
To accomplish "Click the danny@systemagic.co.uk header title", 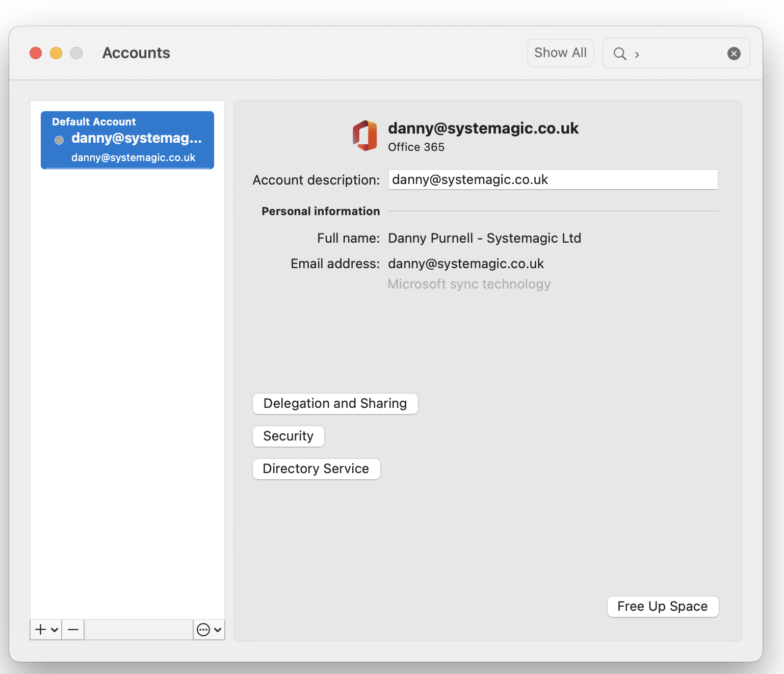I will pyautogui.click(x=483, y=128).
